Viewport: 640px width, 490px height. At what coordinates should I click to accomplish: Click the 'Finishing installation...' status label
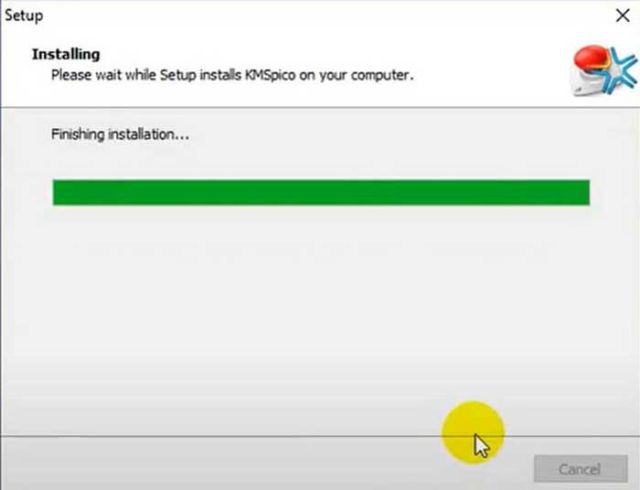click(120, 134)
